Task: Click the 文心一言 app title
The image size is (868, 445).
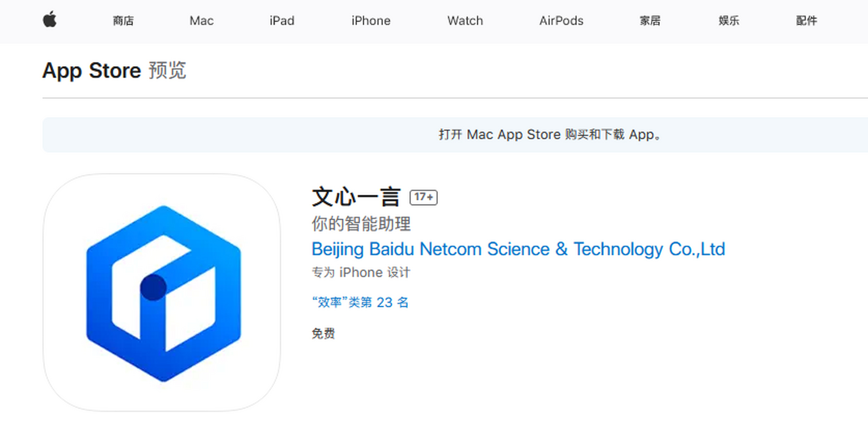Action: [357, 197]
